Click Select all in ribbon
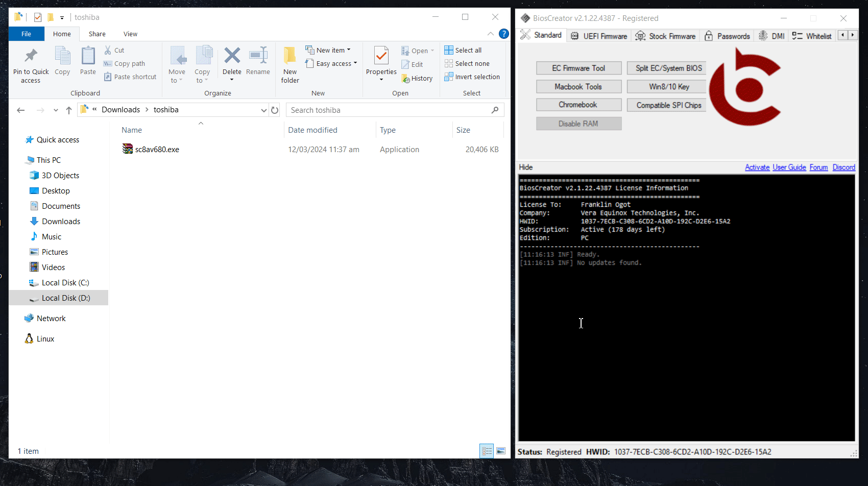The width and height of the screenshot is (868, 486). click(x=463, y=50)
